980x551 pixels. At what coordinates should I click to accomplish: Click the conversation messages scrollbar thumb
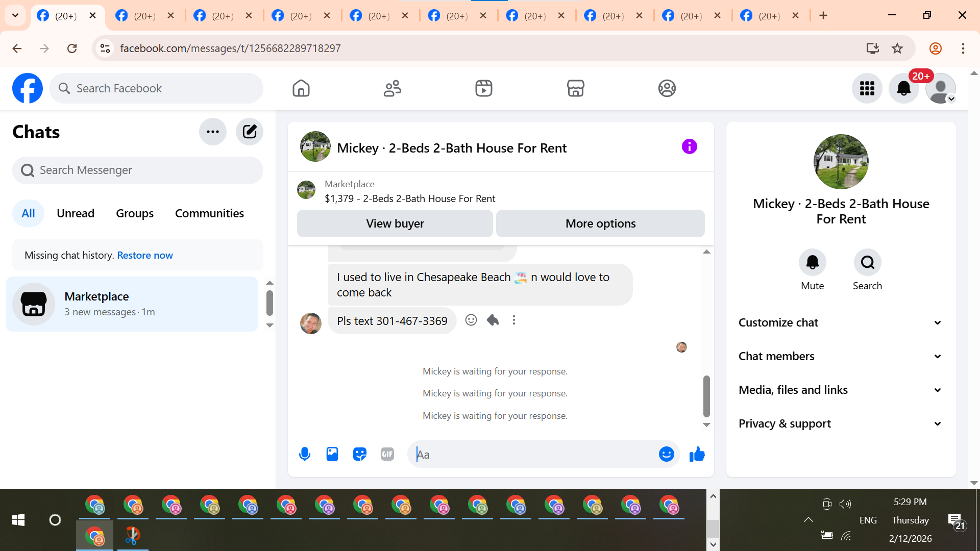coord(706,396)
